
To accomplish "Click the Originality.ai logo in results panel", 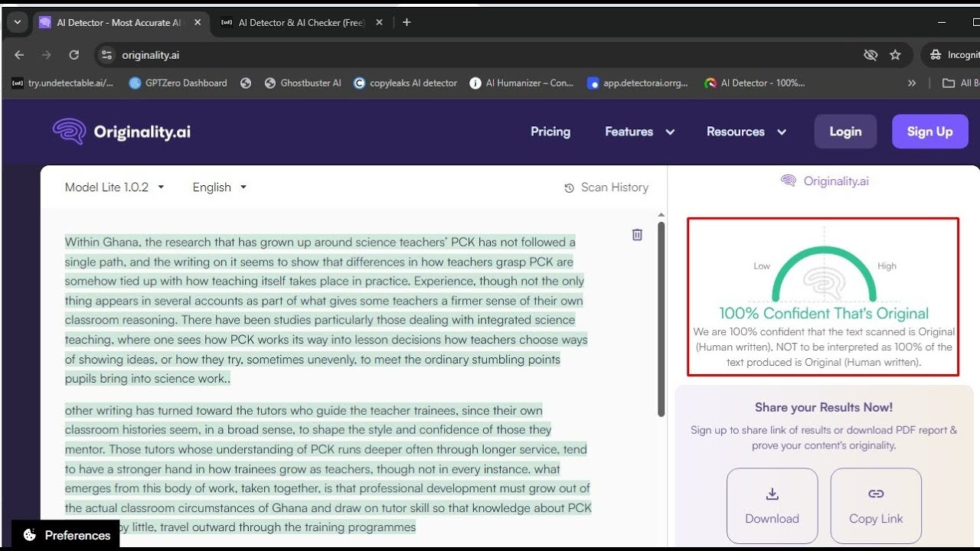I will click(x=825, y=181).
